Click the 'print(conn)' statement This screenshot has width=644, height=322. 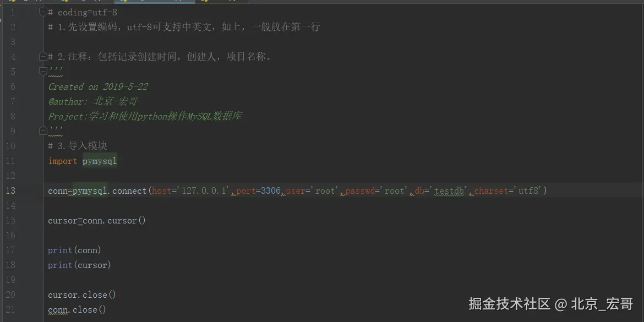(74, 250)
